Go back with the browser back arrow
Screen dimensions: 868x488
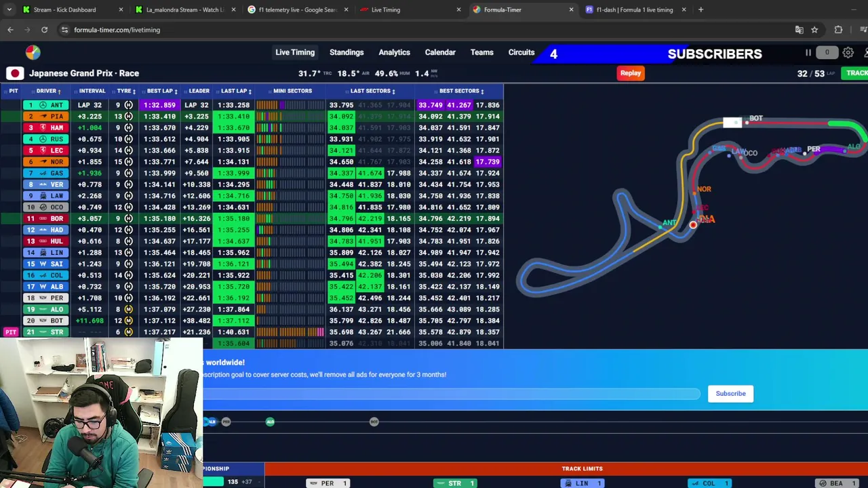(x=10, y=30)
